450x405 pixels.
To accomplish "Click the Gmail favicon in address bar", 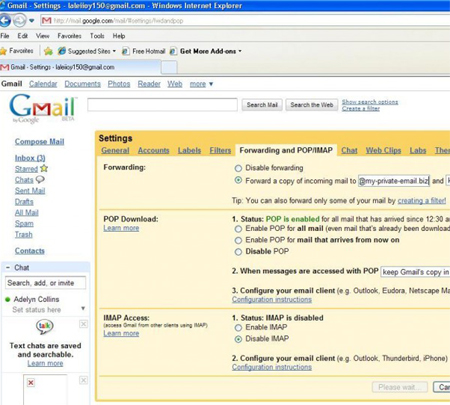I will click(x=47, y=21).
